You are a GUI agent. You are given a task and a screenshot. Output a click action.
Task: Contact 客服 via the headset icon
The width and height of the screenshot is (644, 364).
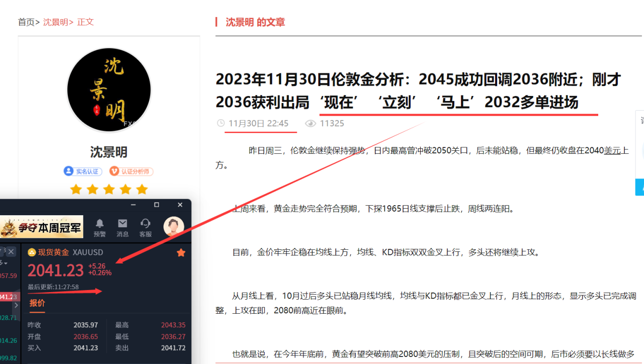pyautogui.click(x=145, y=223)
